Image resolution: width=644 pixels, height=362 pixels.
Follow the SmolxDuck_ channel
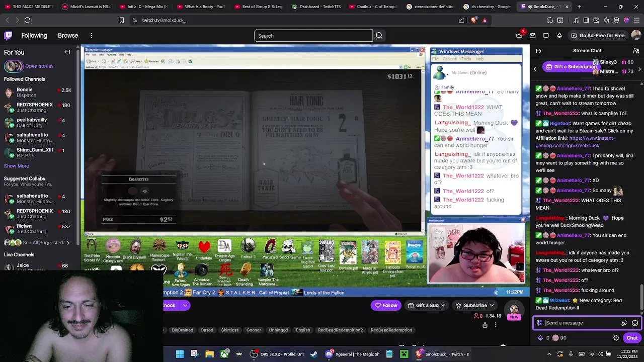[x=386, y=305]
